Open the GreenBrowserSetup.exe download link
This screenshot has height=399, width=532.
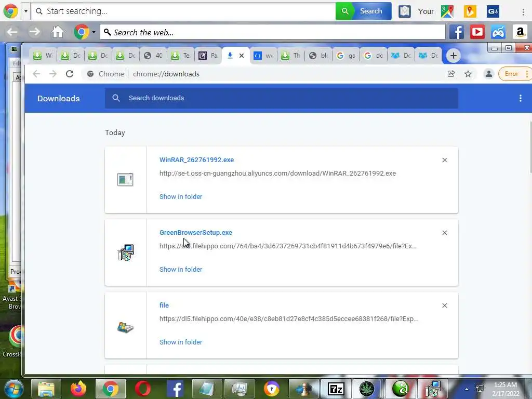pos(196,233)
